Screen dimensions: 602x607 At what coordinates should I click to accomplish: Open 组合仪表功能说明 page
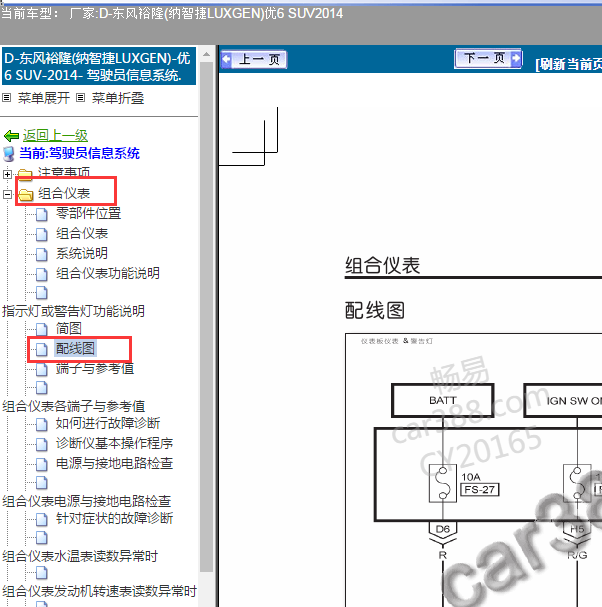click(108, 273)
